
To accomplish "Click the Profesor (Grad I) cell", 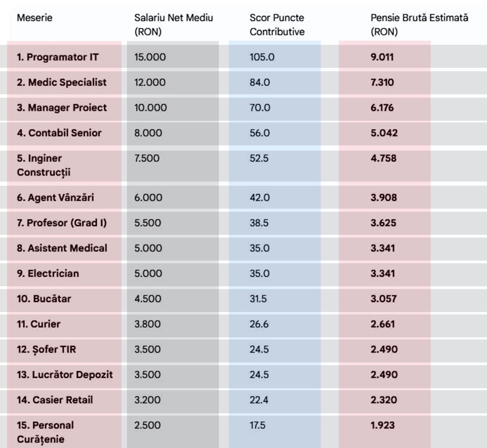I will [x=62, y=223].
